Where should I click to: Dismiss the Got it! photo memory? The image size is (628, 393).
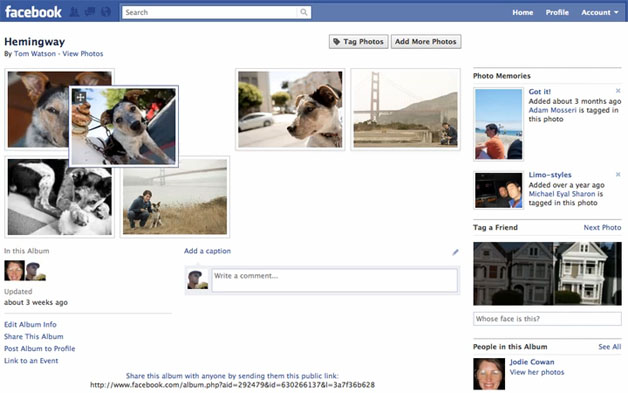[618, 91]
